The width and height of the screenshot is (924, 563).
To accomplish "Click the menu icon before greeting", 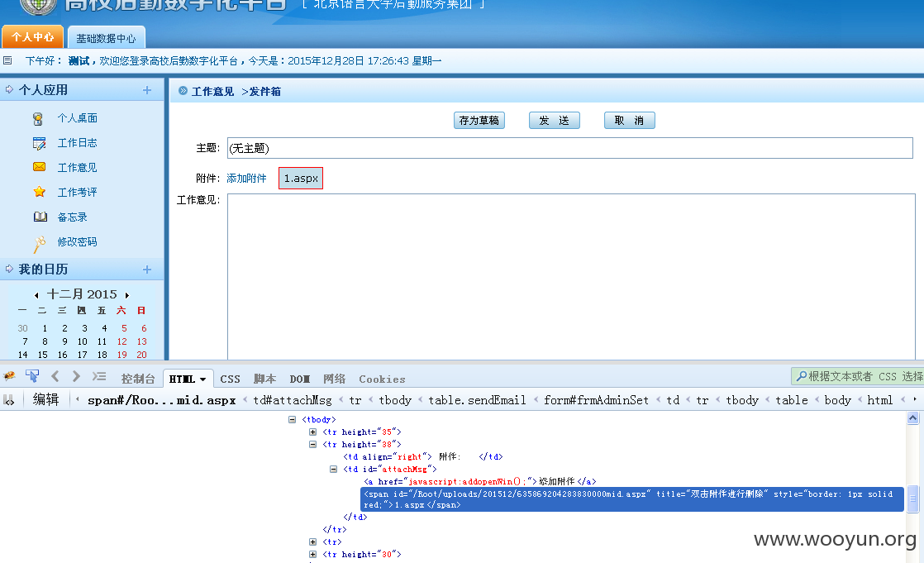I will point(7,60).
